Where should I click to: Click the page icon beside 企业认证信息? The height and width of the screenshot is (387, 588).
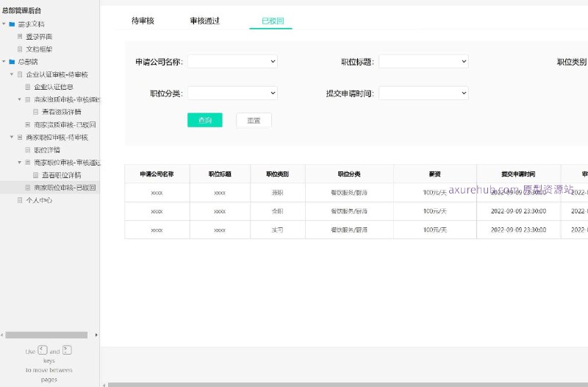(x=28, y=87)
